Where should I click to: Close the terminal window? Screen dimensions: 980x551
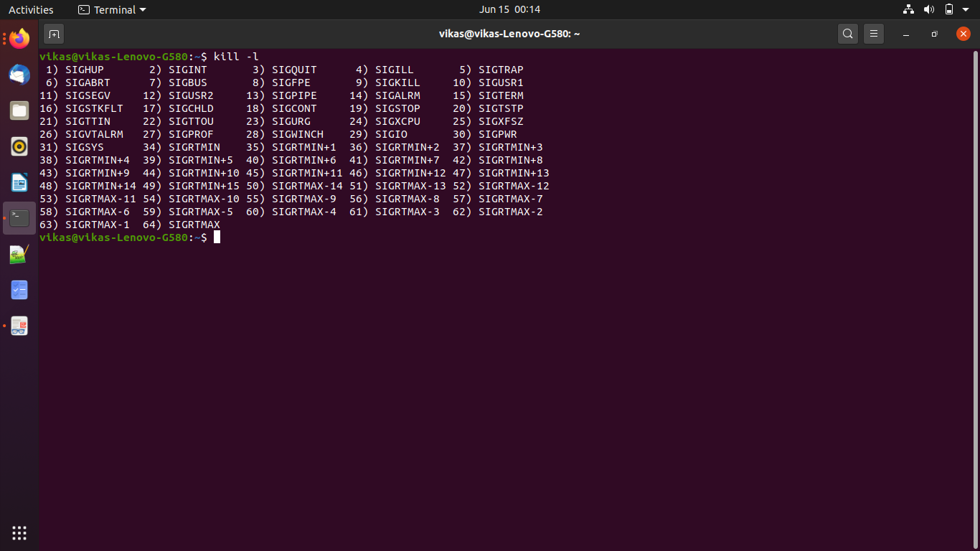[x=963, y=34]
